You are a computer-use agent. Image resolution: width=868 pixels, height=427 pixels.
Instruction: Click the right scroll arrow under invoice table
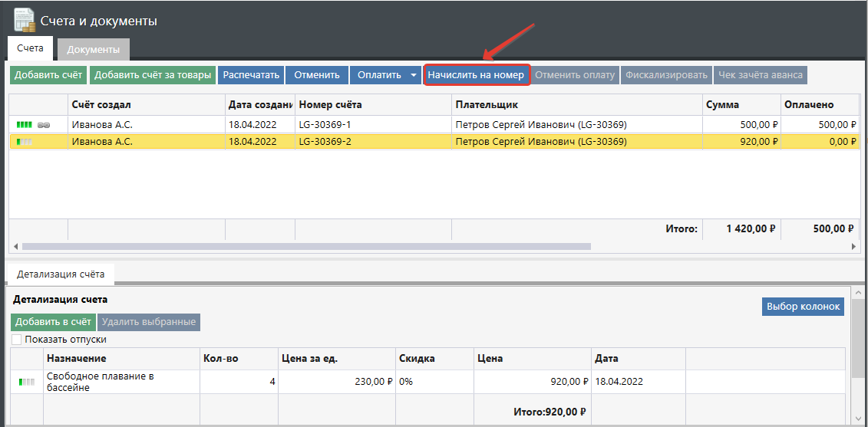point(855,247)
